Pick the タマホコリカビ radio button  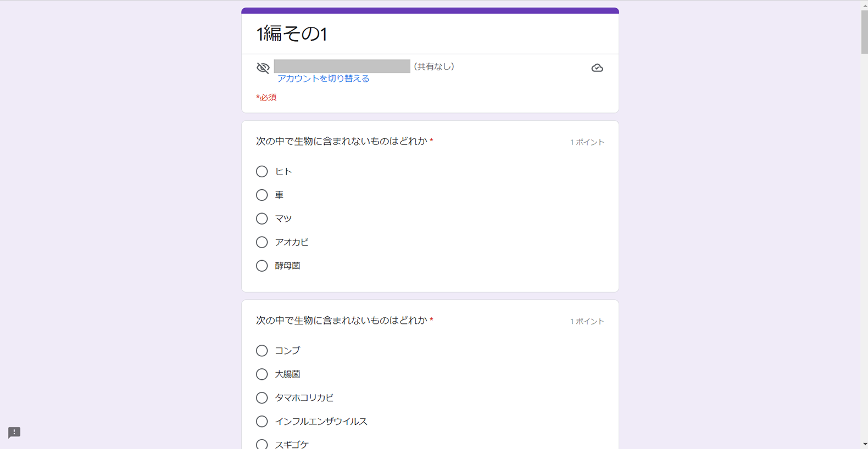(x=262, y=398)
